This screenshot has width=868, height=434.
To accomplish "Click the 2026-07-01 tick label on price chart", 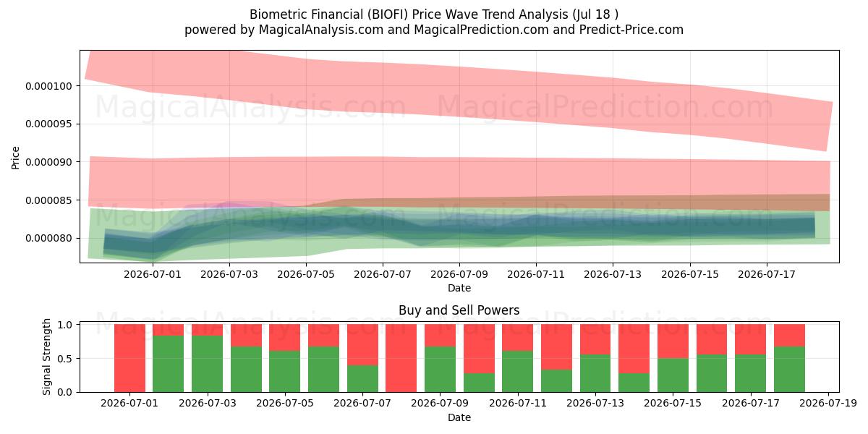I will coord(153,275).
